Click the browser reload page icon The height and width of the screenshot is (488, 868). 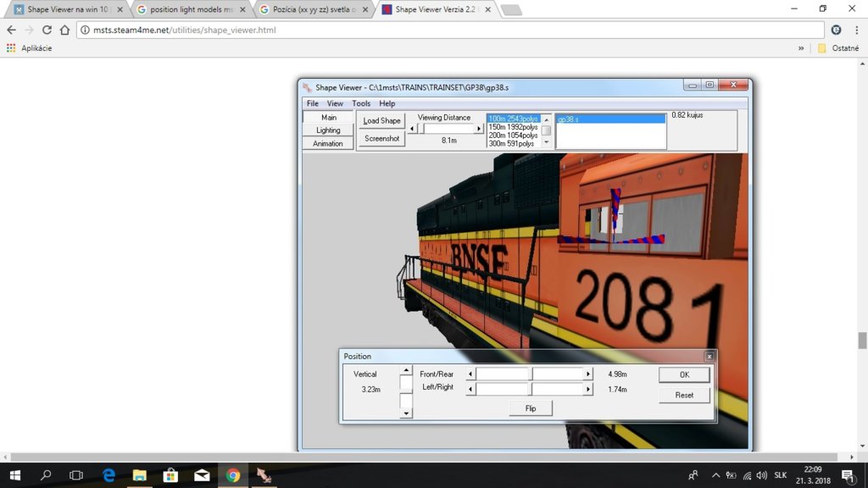[47, 30]
